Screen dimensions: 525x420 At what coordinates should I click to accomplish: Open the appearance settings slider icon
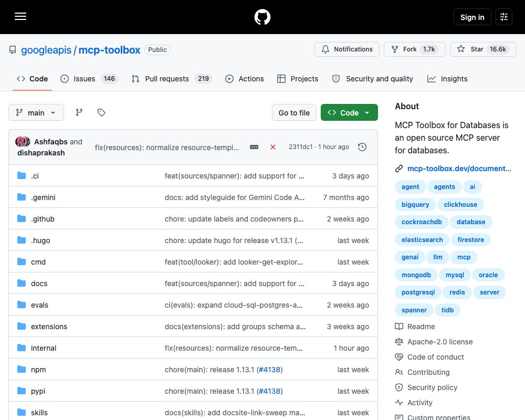pyautogui.click(x=504, y=17)
